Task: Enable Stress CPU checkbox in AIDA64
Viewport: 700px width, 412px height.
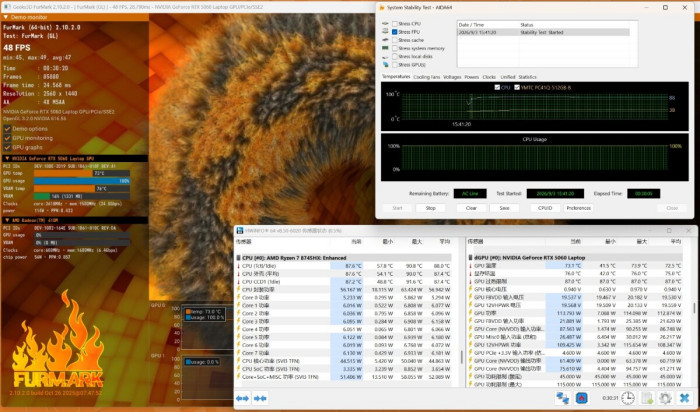Action: click(395, 24)
